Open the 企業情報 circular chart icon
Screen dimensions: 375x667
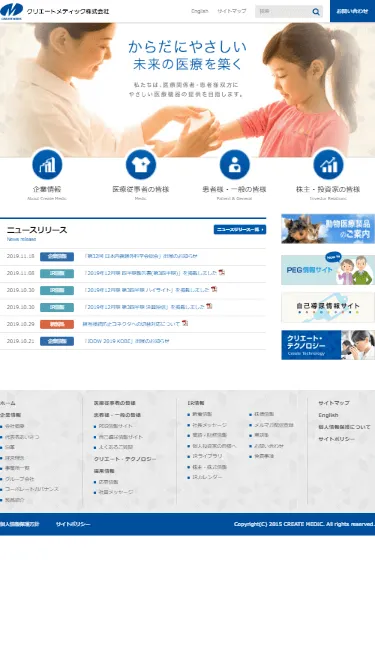click(x=47, y=165)
